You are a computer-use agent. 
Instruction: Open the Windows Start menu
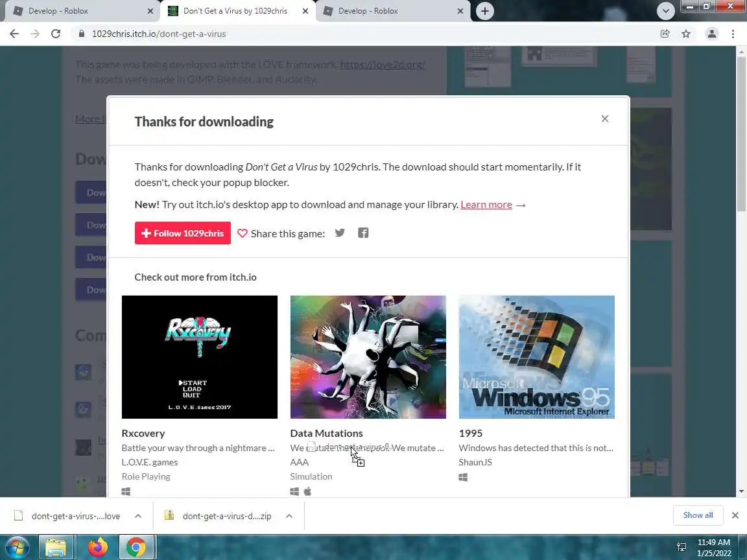coord(17,547)
